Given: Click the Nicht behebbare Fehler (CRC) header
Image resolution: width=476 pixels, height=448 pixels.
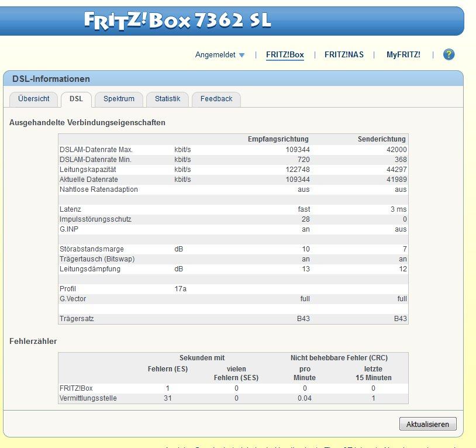Looking at the screenshot, I should pyautogui.click(x=339, y=358).
